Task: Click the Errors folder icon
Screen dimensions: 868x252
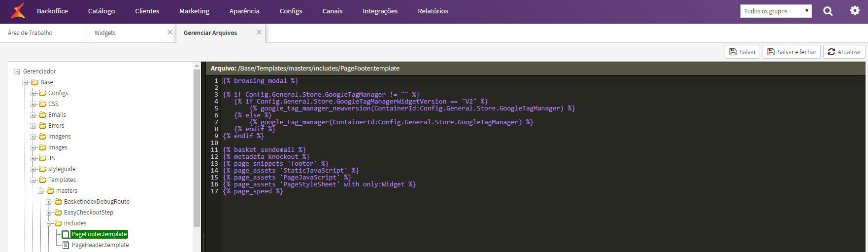Action: 43,126
